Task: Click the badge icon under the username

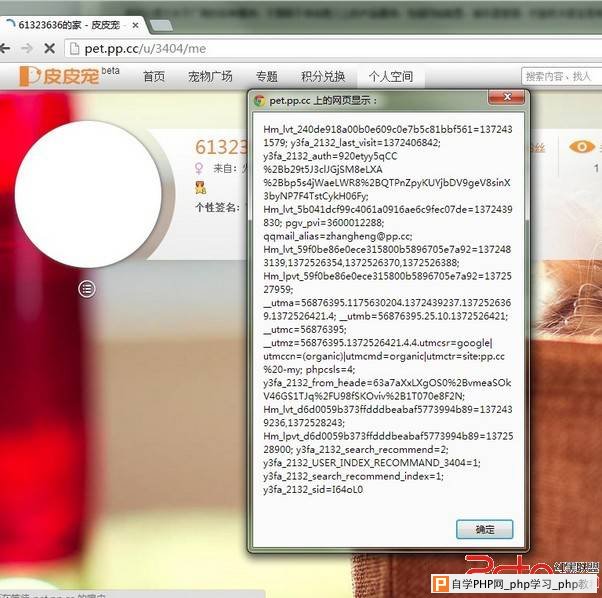Action: tap(200, 188)
